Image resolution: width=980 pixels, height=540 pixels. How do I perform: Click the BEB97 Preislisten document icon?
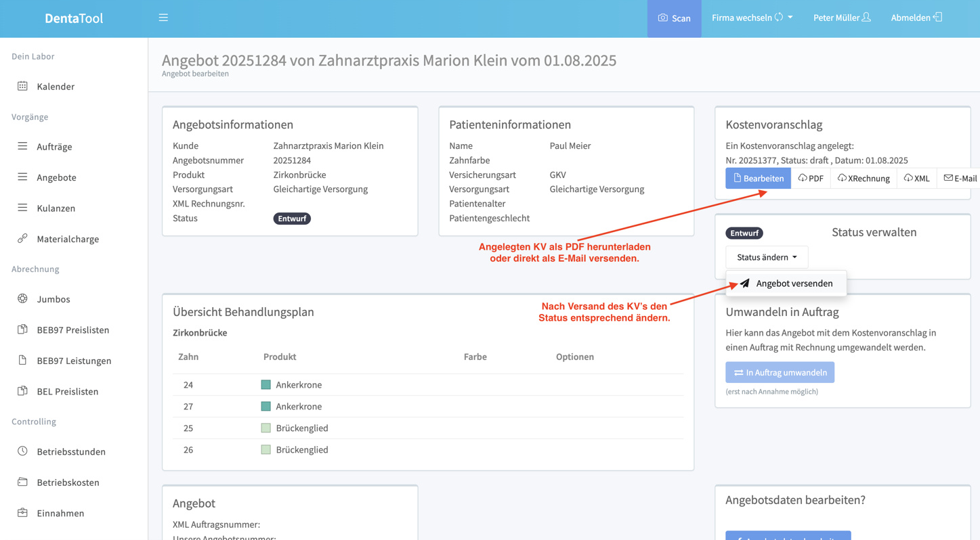(22, 330)
